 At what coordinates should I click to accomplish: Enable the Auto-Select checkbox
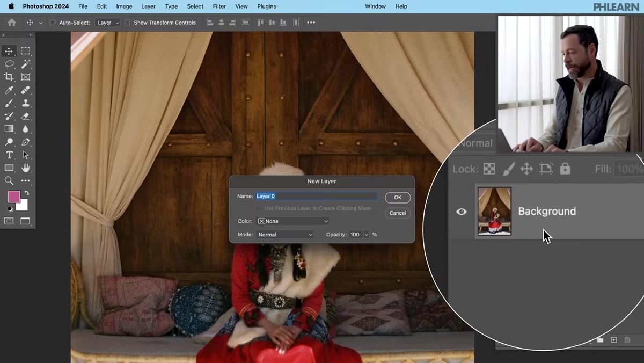pos(53,23)
